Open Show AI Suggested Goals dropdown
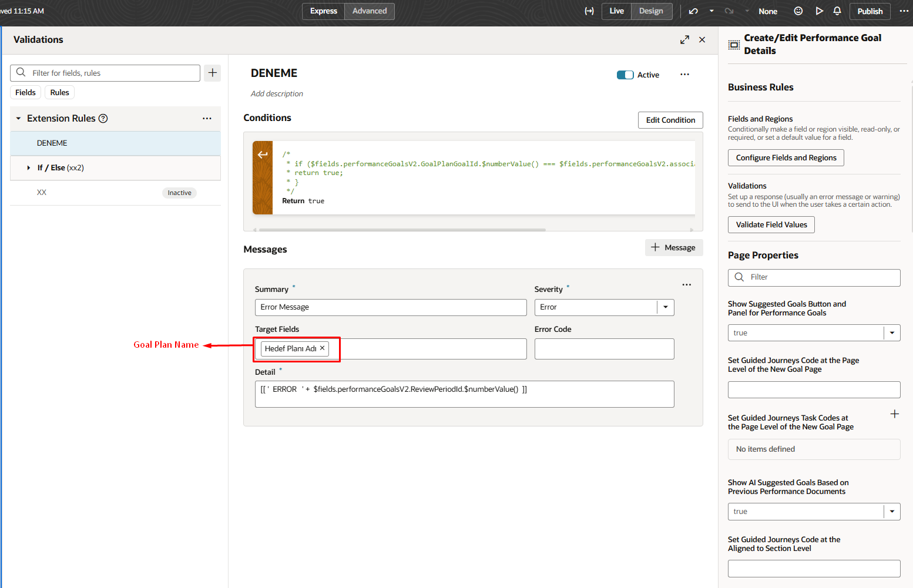The width and height of the screenshot is (913, 588). tap(892, 512)
